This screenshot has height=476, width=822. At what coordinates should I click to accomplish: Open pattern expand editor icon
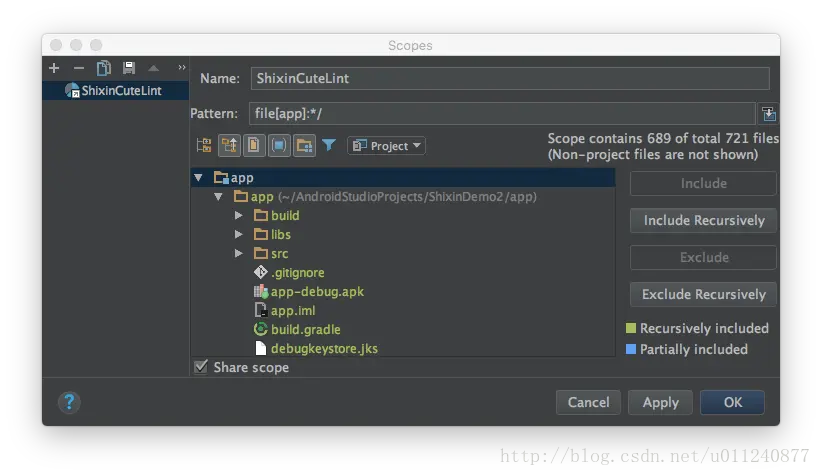pos(769,113)
